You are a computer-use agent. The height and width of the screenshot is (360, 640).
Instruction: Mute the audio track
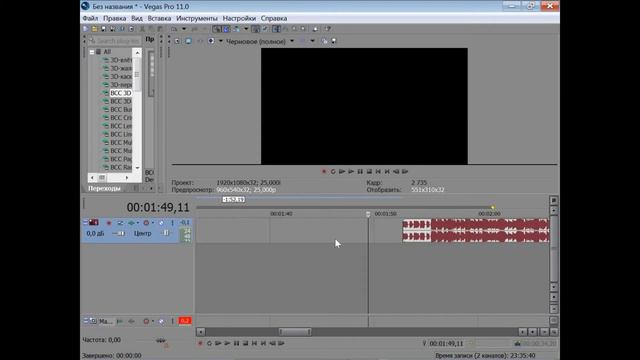click(x=161, y=223)
